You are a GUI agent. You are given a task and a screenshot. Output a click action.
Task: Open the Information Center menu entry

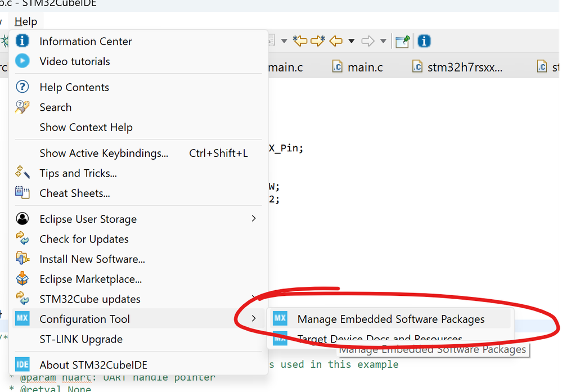(x=86, y=41)
